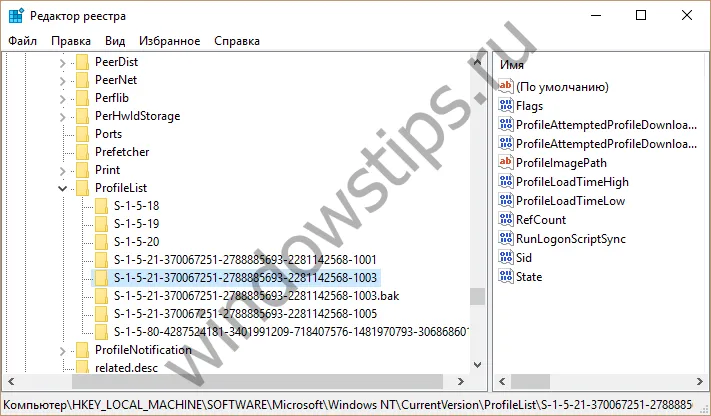The image size is (711, 416).
Task: Select the Prefetcher key label
Action: click(x=122, y=152)
